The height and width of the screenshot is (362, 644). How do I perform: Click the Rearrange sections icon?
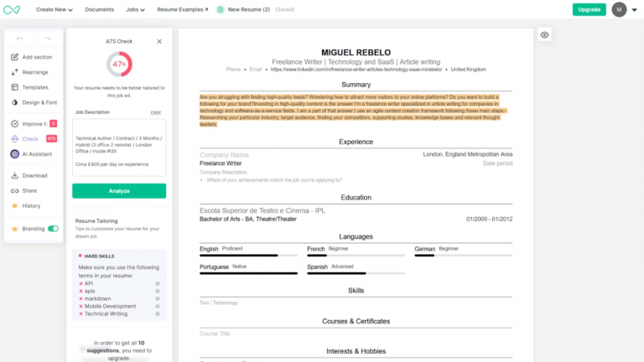pos(15,72)
